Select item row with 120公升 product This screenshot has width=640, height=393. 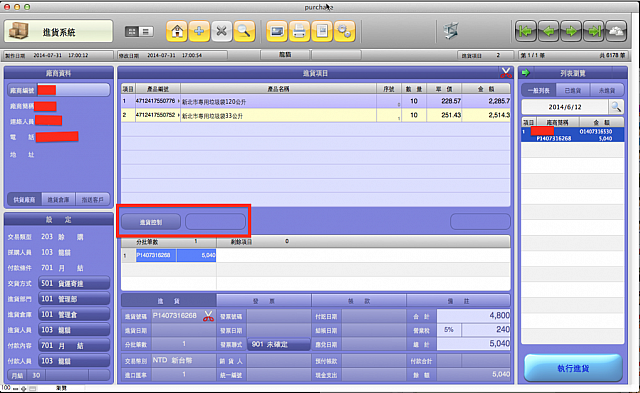pos(316,101)
